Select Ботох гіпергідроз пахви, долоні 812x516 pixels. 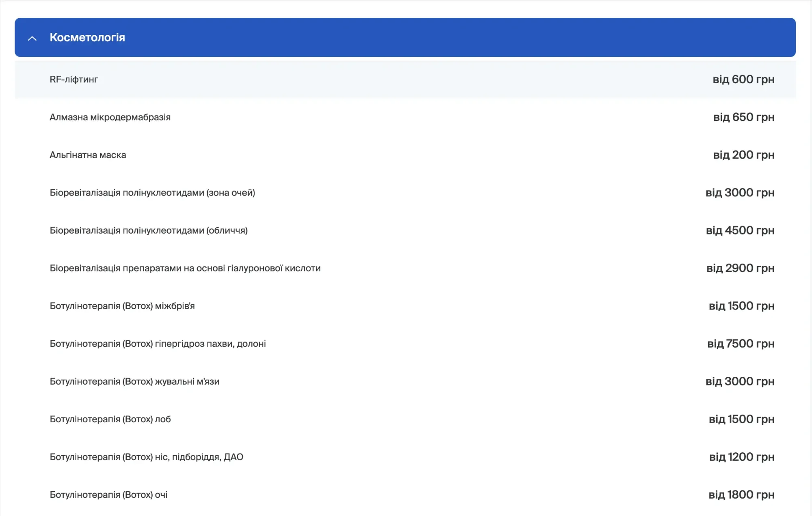click(158, 344)
